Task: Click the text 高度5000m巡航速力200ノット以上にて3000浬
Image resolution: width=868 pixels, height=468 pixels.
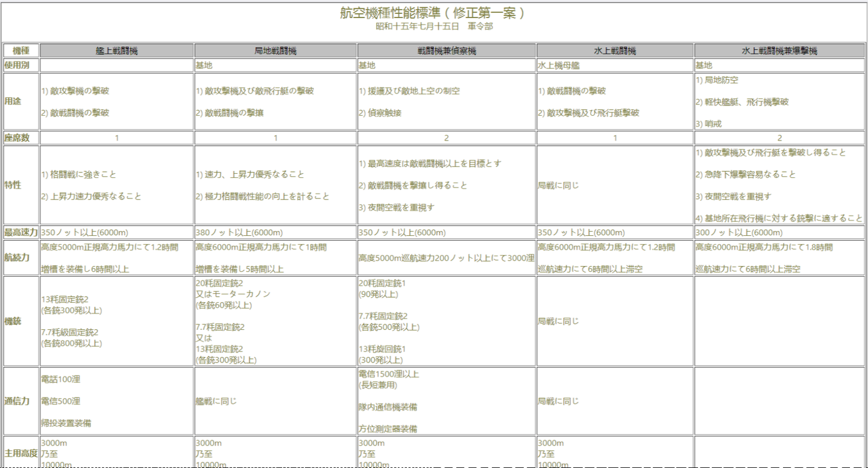Action: pos(447,258)
